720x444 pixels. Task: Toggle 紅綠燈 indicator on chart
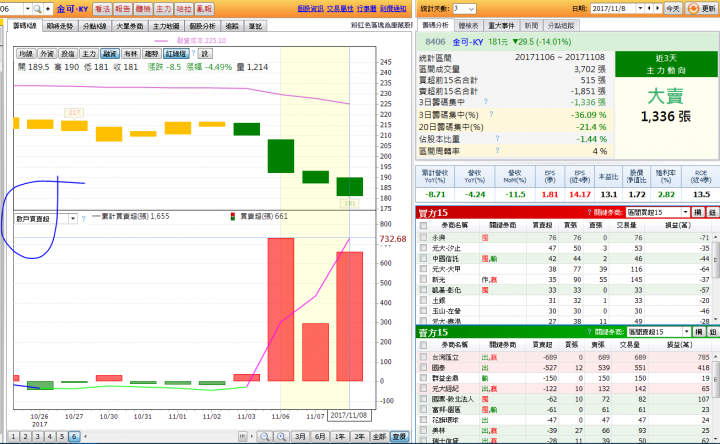pyautogui.click(x=176, y=54)
